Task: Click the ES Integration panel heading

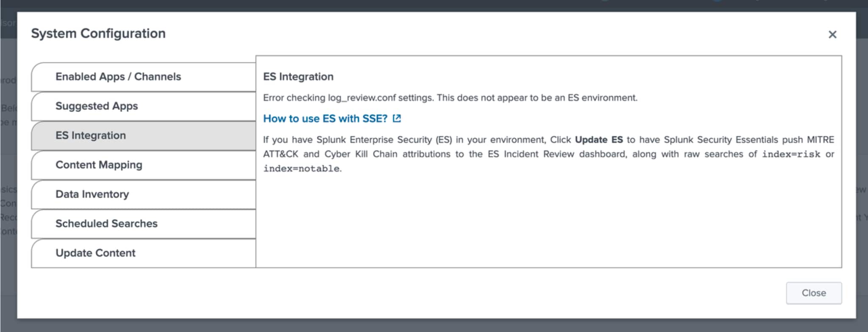Action: [x=298, y=77]
